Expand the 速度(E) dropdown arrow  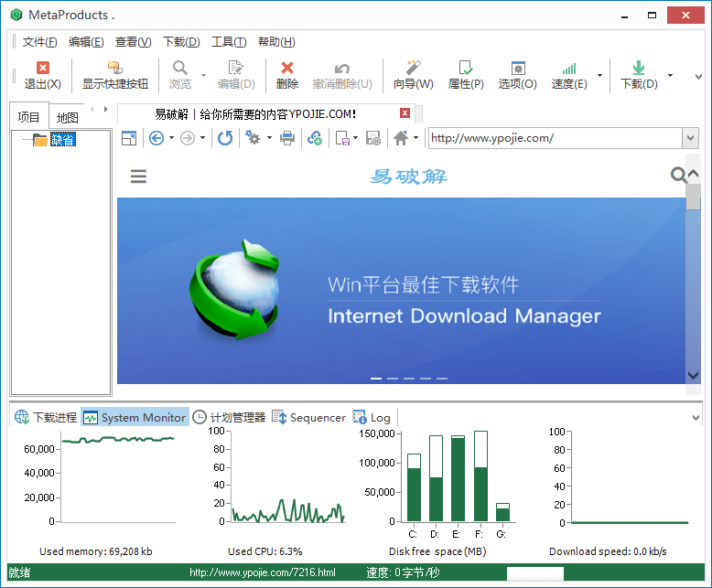point(599,76)
